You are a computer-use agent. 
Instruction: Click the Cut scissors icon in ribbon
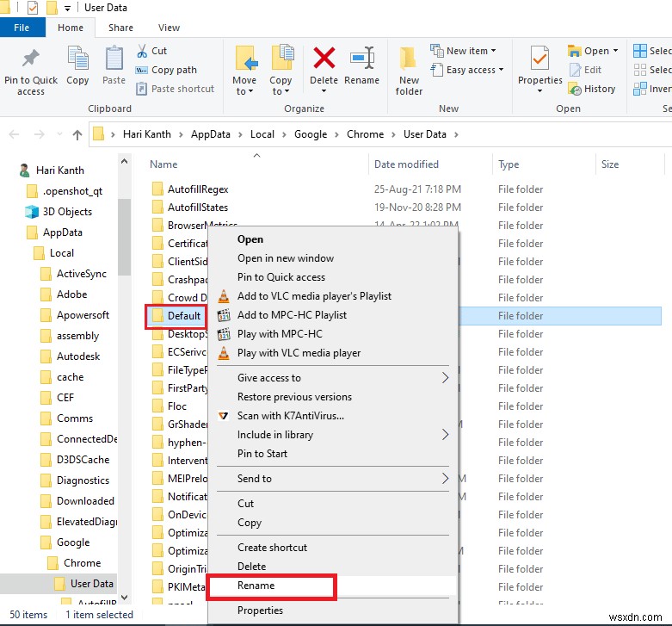[x=142, y=51]
